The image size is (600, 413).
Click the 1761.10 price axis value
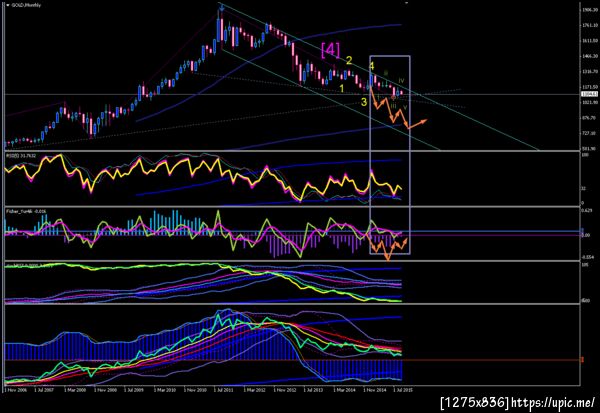click(590, 25)
